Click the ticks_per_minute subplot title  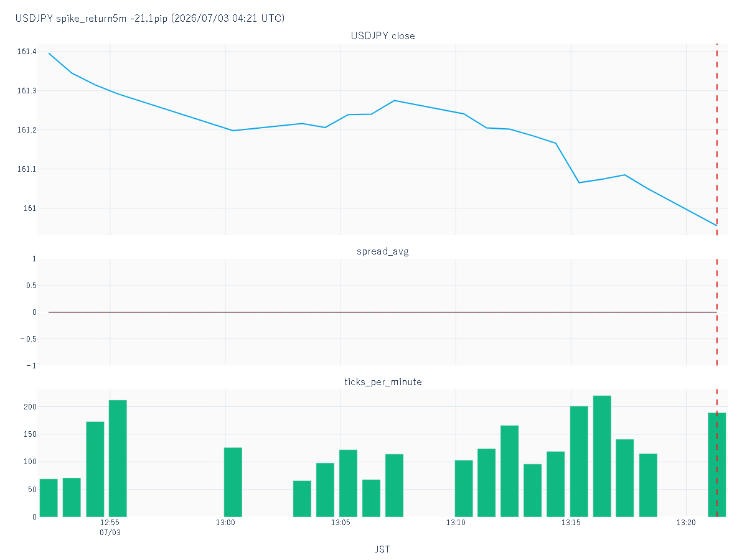pyautogui.click(x=383, y=382)
